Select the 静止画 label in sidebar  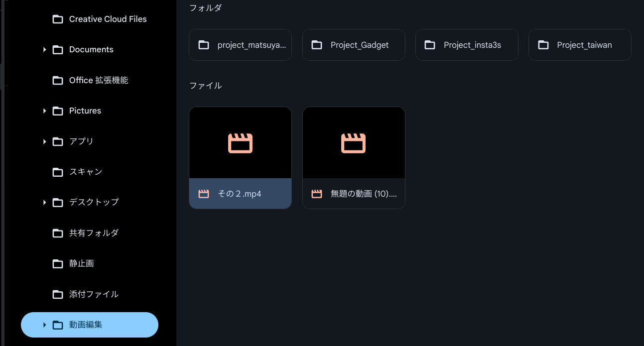[x=82, y=264]
